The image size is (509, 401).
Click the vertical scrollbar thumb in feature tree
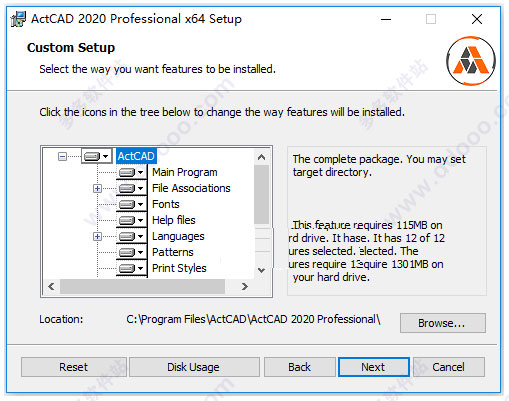click(262, 195)
